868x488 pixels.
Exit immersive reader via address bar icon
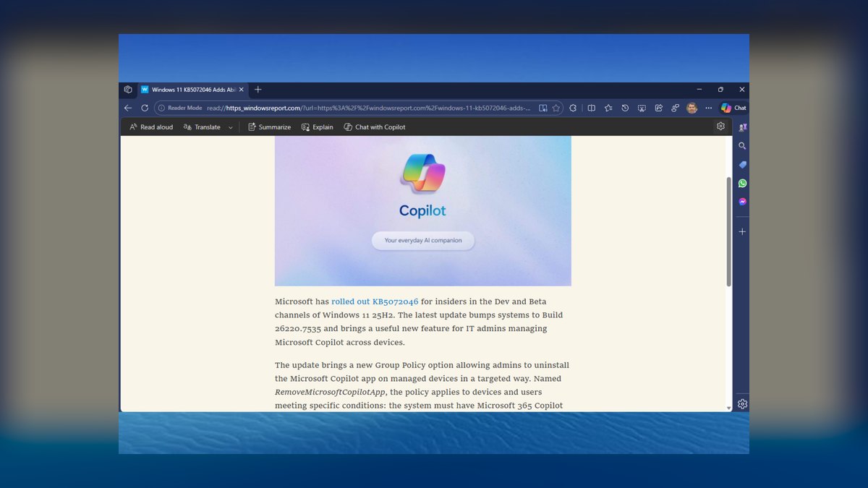[543, 108]
